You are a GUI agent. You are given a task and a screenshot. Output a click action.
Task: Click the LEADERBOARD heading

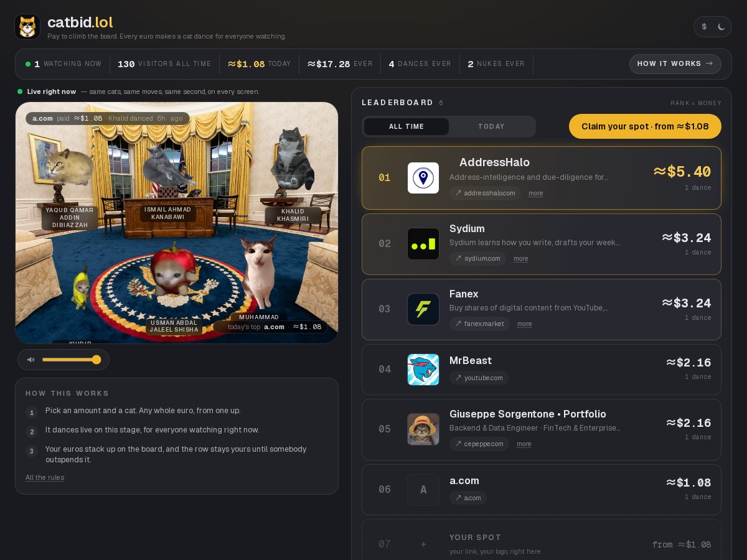coord(397,103)
